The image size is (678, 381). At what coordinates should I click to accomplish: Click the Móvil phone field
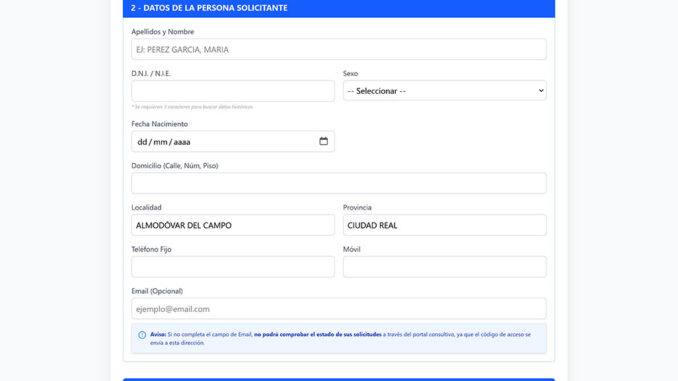click(x=445, y=267)
